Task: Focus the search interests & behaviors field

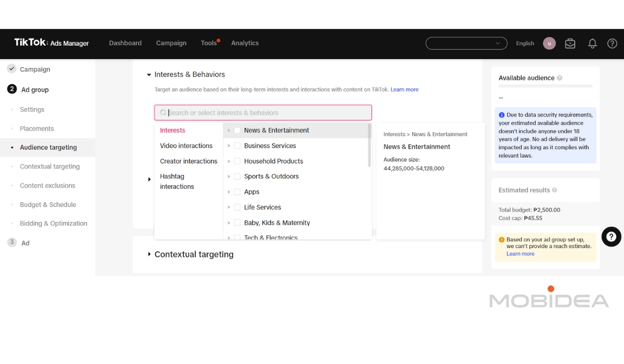Action: coord(263,113)
